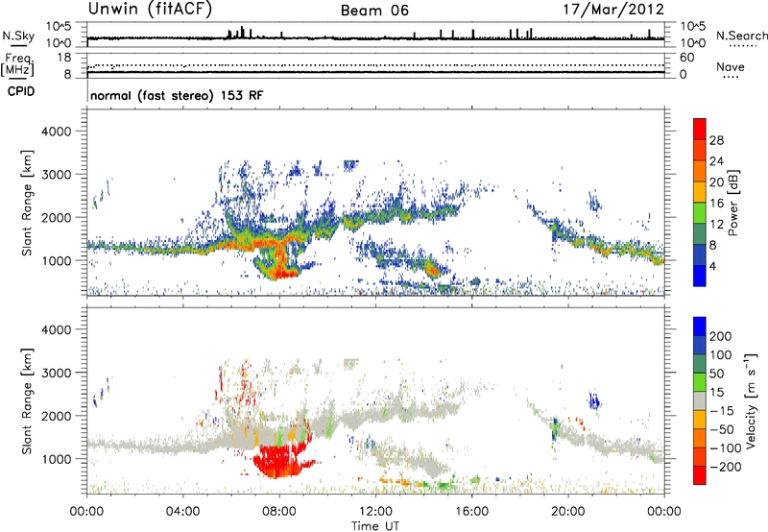The width and height of the screenshot is (768, 532).
Task: Click the "Power [dB]" color bar title
Action: [x=732, y=203]
